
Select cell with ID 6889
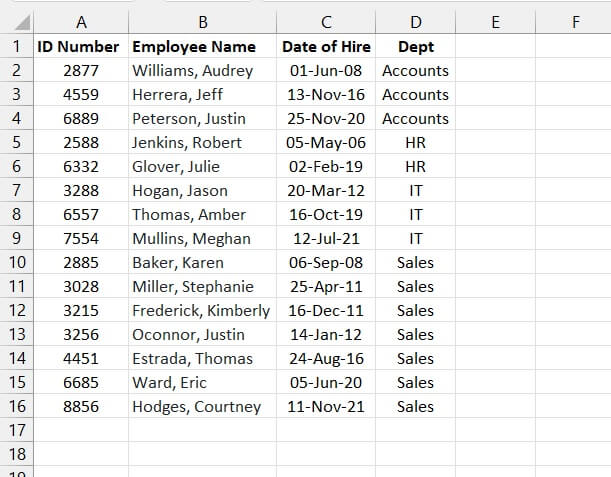pos(81,118)
